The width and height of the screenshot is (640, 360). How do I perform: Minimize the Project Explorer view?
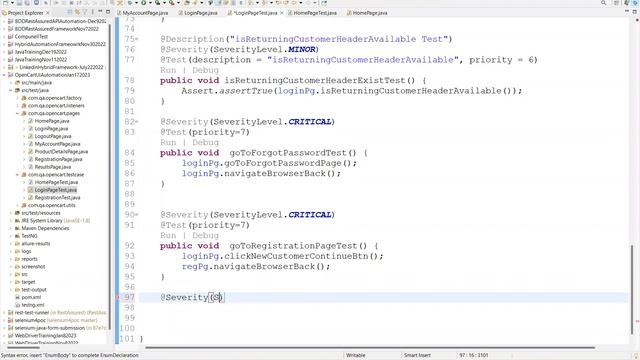coord(100,12)
